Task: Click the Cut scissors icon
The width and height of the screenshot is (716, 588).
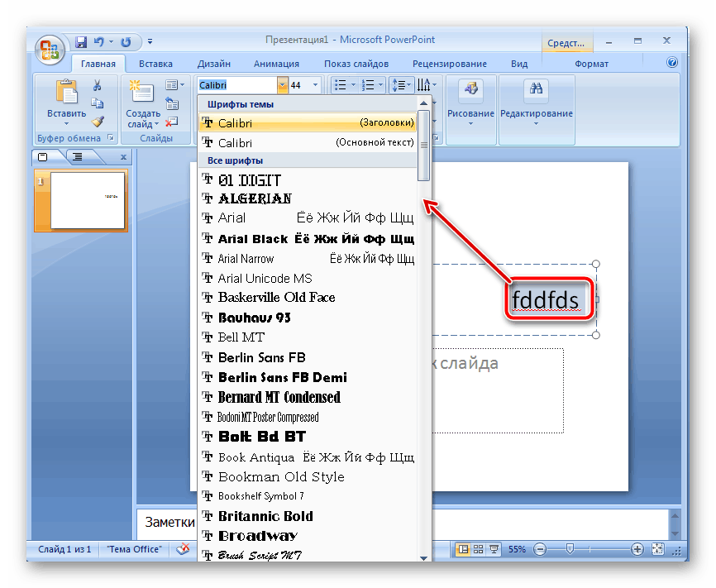Action: pyautogui.click(x=97, y=85)
